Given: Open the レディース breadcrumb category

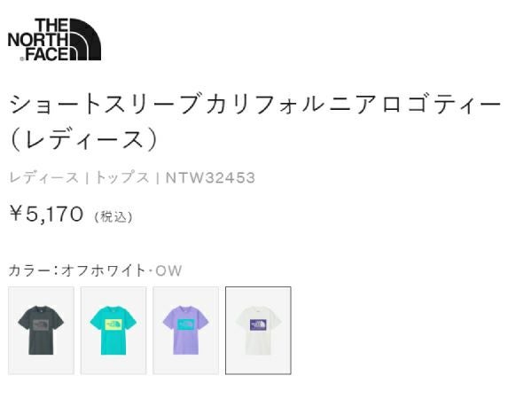Looking at the screenshot, I should [43, 177].
